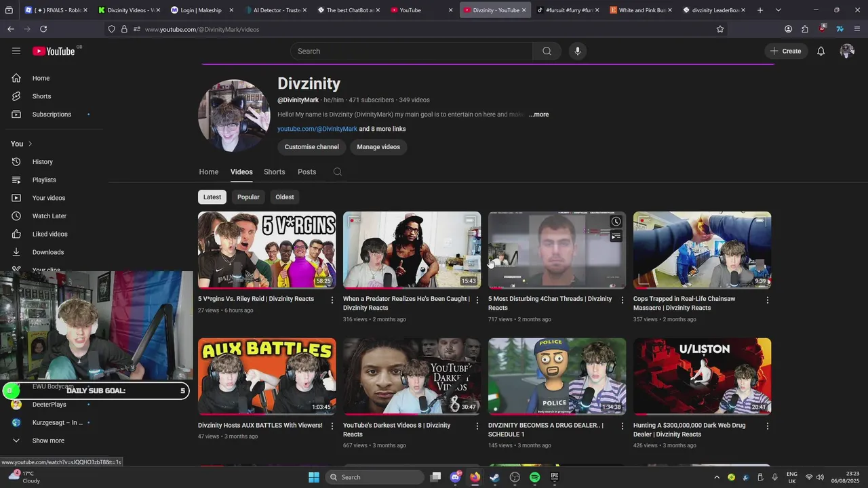
Task: Open YouTube's Darkest Videos 8 title
Action: pyautogui.click(x=397, y=430)
